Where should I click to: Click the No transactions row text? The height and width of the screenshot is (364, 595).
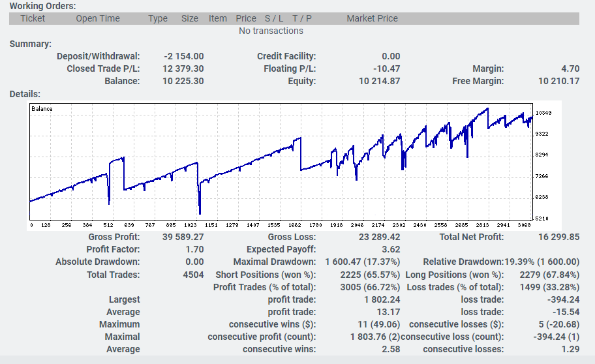click(271, 31)
